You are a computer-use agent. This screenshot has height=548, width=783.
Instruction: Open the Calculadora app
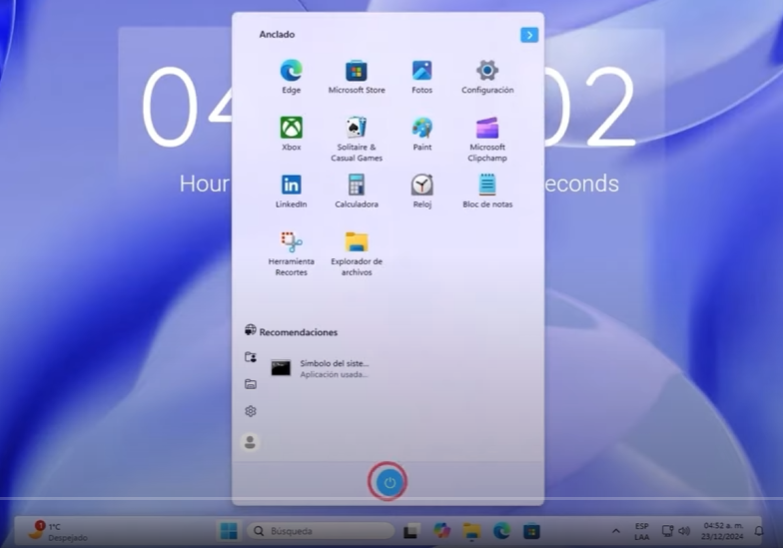click(357, 191)
